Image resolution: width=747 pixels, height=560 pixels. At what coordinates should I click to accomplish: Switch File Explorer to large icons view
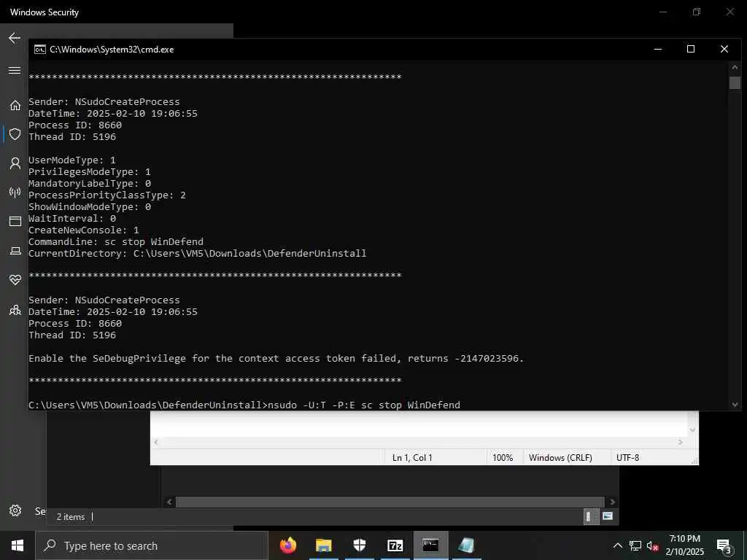click(x=608, y=516)
